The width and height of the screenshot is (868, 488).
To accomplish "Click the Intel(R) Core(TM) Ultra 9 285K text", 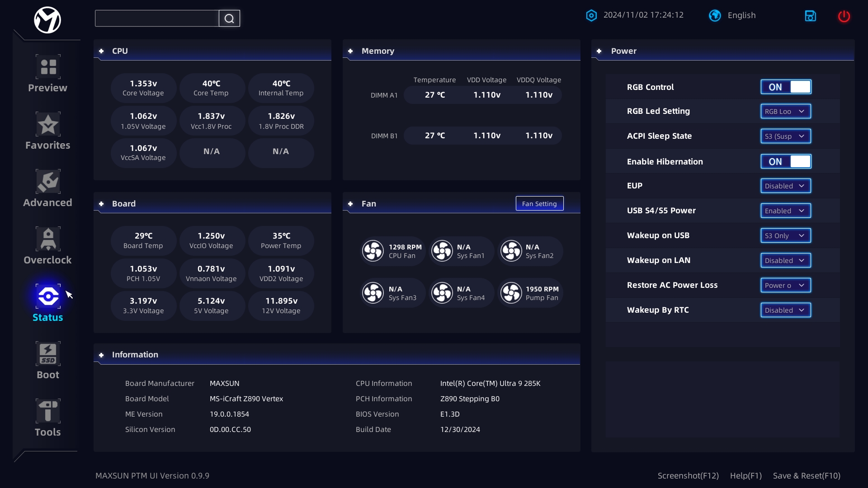I will (x=491, y=384).
